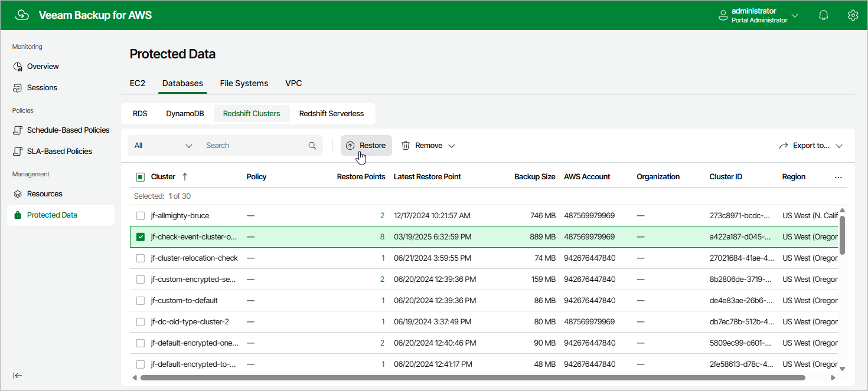Viewport: 868px width, 391px height.
Task: Select the jf-dc-old-type-cluster-2 cluster name
Action: (x=190, y=322)
